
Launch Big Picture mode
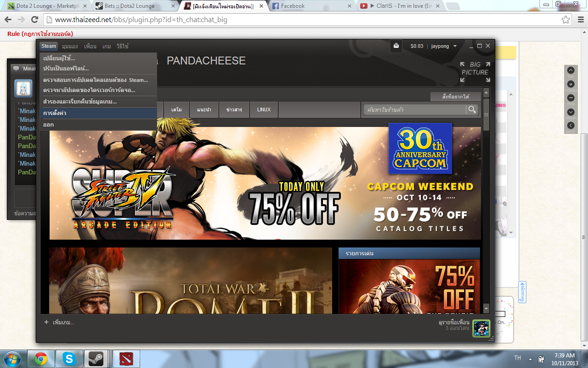[x=475, y=72]
